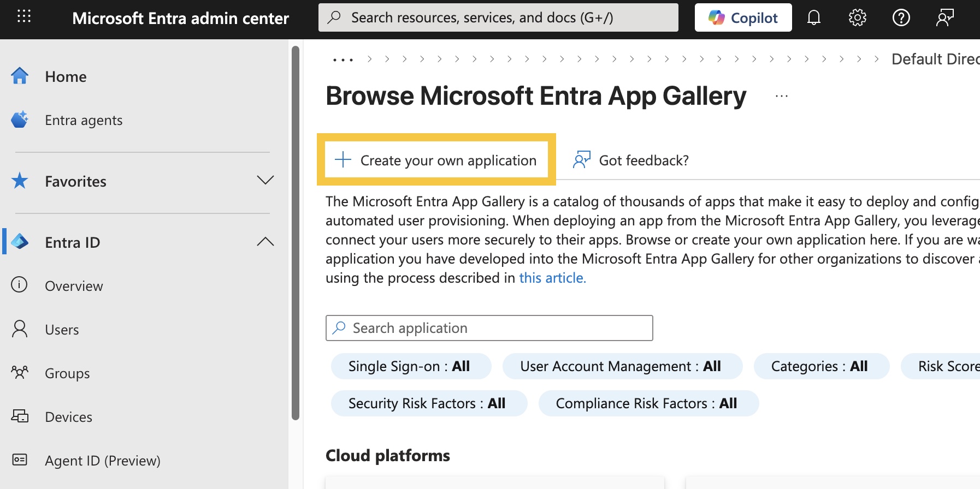Click the Home house icon
980x489 pixels.
20,76
